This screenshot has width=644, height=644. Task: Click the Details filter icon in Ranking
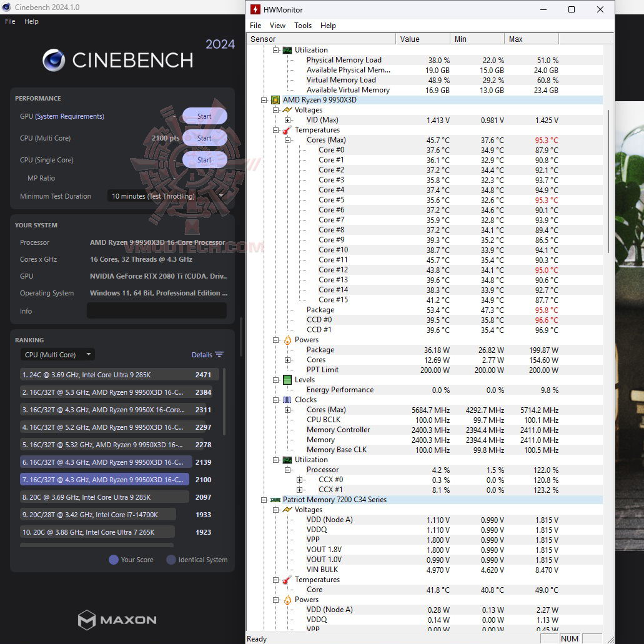[x=219, y=354]
